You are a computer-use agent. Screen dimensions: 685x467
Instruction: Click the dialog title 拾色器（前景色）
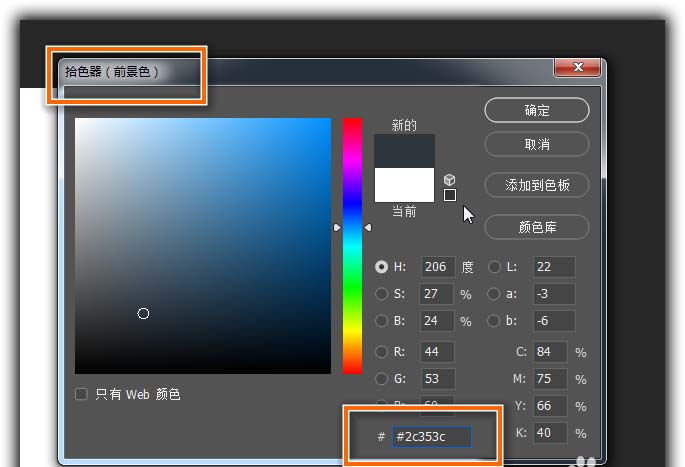pos(112,72)
